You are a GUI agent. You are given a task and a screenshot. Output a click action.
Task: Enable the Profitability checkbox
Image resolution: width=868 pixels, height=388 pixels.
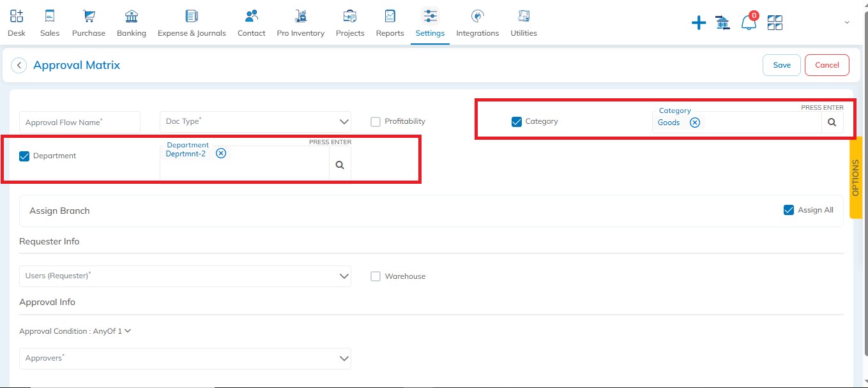pyautogui.click(x=376, y=121)
